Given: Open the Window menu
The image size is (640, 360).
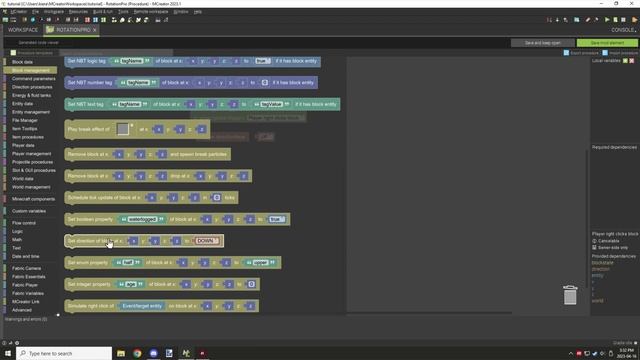Looking at the screenshot, I should tap(181, 12).
